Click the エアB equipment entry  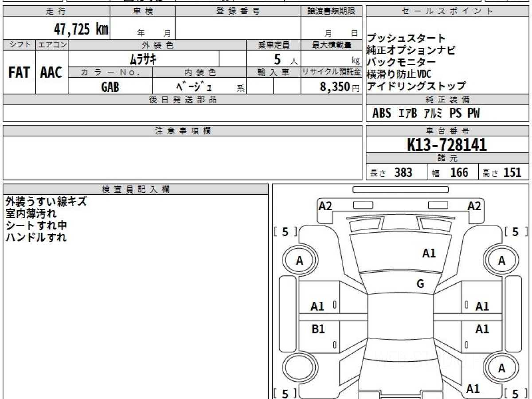point(408,113)
